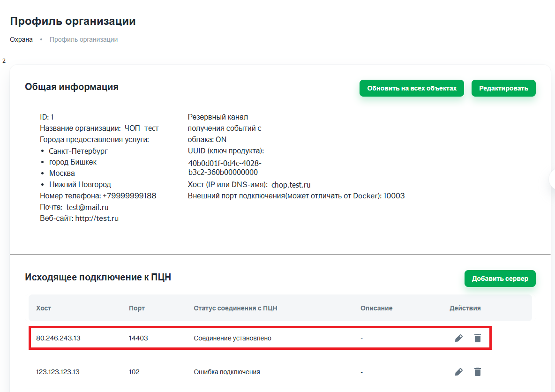Click the email address test@mail.ru
The height and width of the screenshot is (392, 555).
88,207
